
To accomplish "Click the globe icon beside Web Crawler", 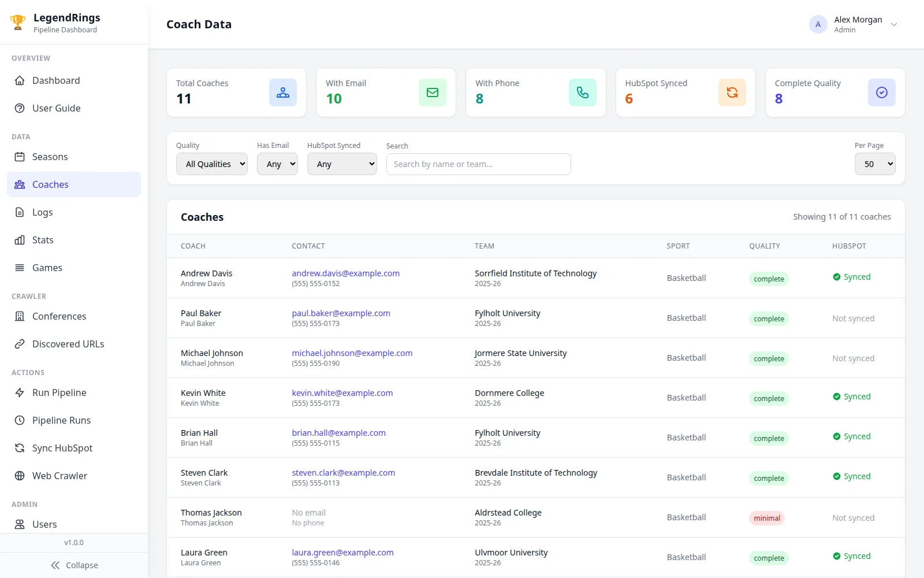I will tap(20, 476).
